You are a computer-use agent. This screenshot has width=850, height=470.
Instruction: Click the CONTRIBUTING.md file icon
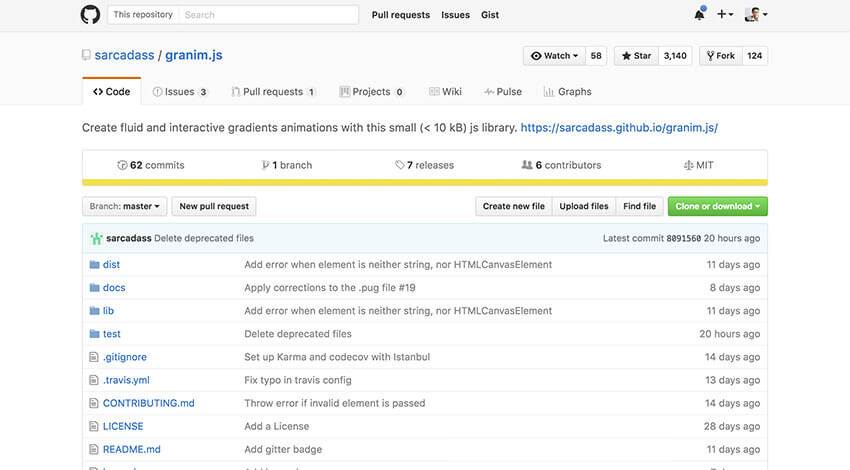pyautogui.click(x=94, y=403)
